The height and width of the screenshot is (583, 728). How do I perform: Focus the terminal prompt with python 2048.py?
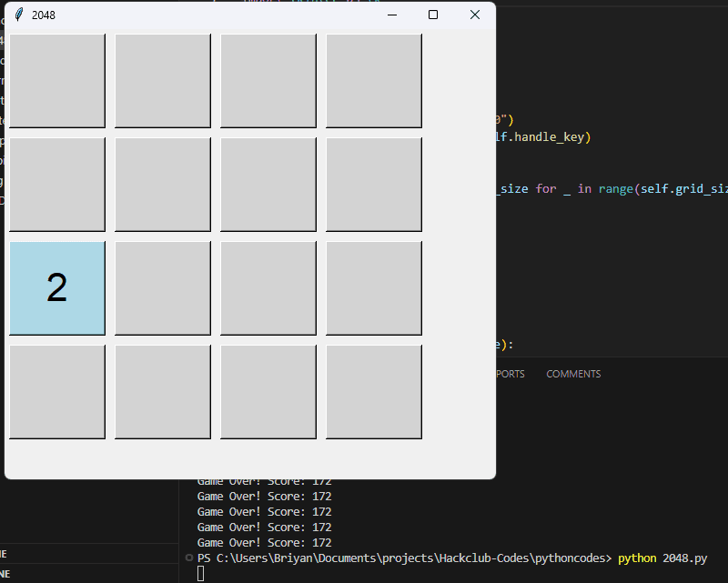pyautogui.click(x=446, y=558)
